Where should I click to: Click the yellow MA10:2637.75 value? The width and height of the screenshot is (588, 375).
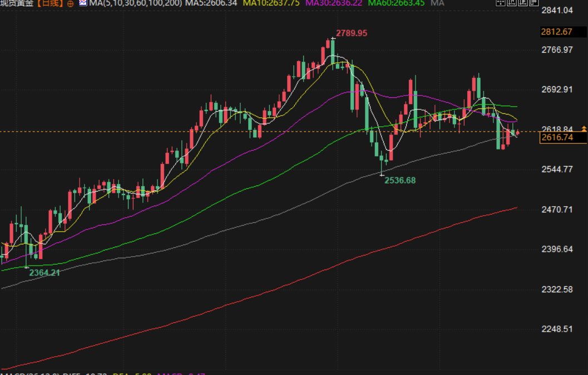[271, 3]
